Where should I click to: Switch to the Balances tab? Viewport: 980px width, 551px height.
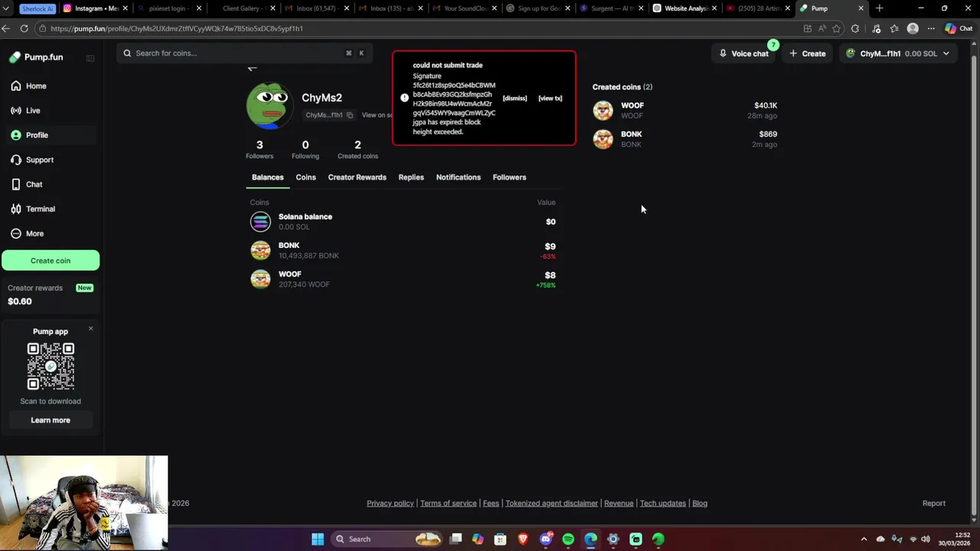click(x=267, y=178)
